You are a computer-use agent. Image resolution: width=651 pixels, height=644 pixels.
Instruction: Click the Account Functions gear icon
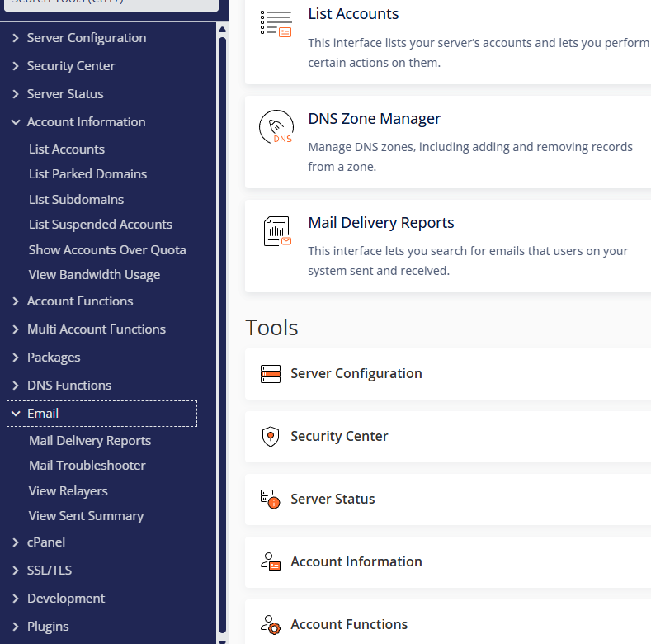(271, 625)
